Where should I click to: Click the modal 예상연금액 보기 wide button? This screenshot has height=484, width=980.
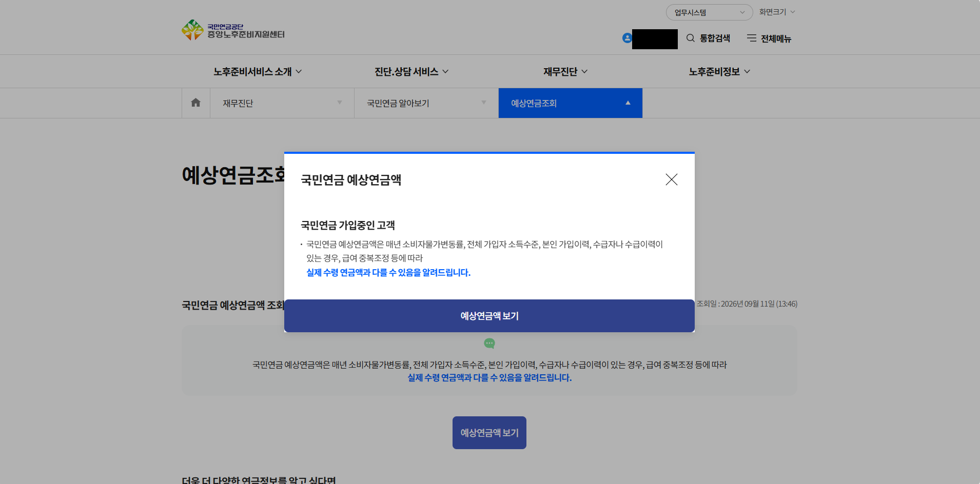489,316
